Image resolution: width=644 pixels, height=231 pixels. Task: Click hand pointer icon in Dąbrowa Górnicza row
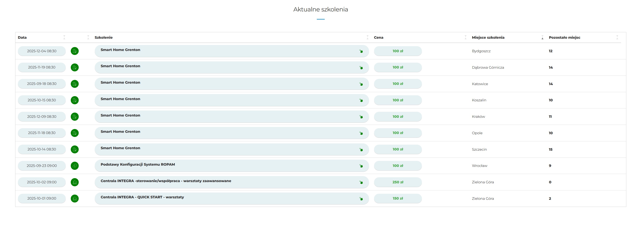[x=361, y=68]
